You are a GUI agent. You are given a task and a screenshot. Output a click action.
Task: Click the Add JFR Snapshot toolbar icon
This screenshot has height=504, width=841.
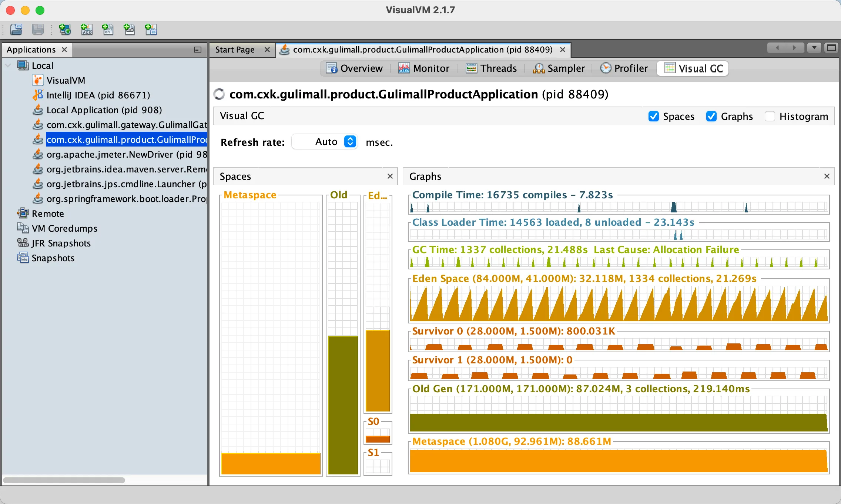(130, 29)
